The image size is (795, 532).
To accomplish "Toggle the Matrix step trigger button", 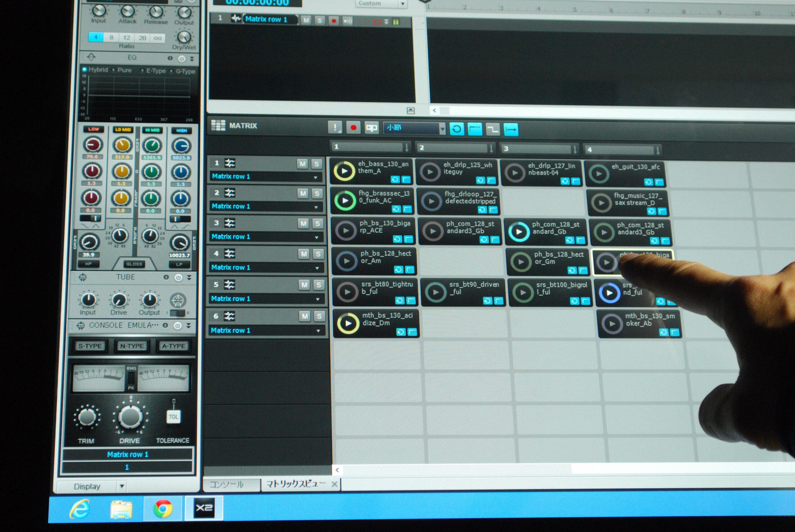I will tap(493, 129).
